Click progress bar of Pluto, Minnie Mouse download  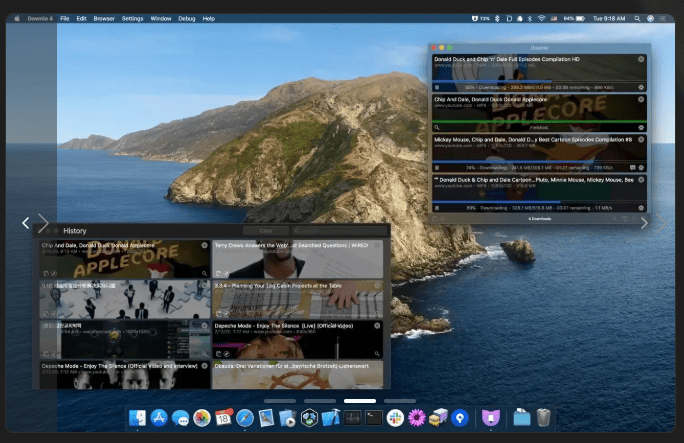pos(539,202)
